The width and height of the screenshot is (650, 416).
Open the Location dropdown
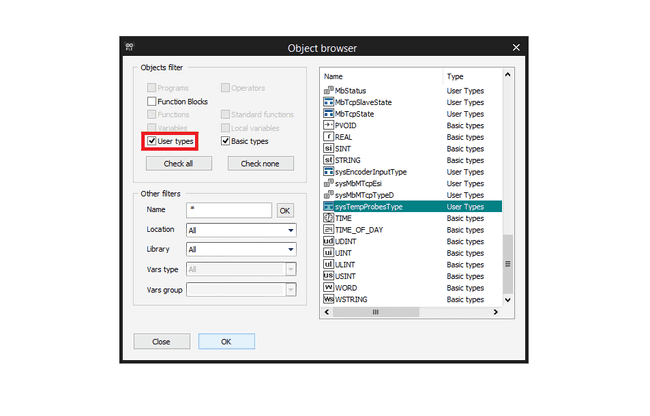click(x=241, y=230)
